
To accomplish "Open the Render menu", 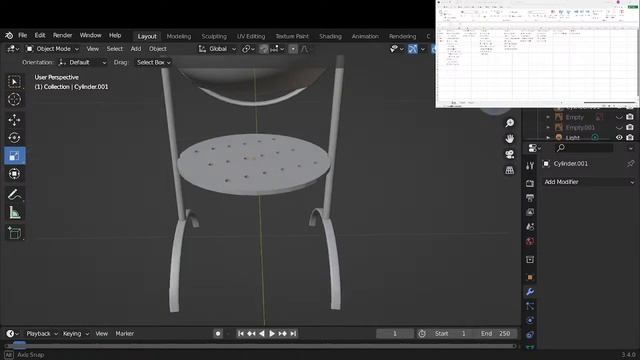I will click(62, 36).
